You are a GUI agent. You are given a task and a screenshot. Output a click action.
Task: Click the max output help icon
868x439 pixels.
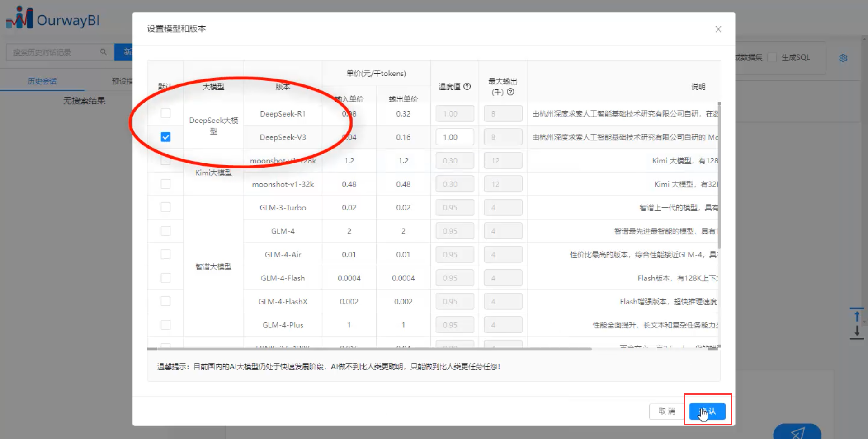(x=510, y=92)
